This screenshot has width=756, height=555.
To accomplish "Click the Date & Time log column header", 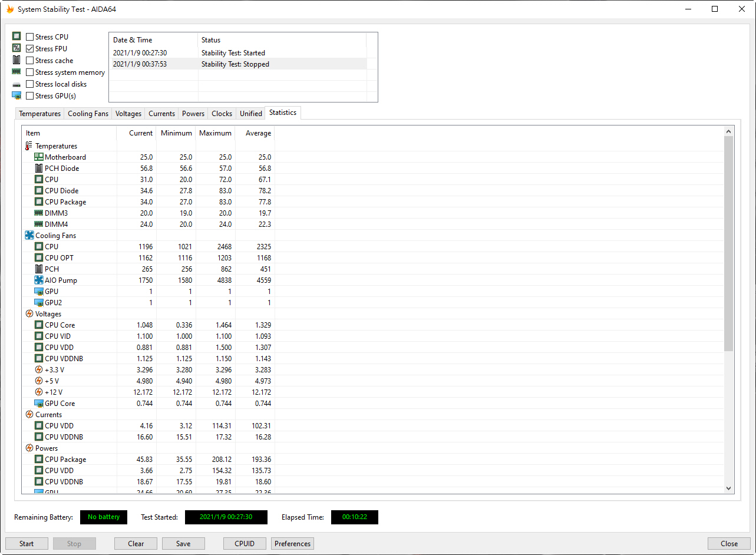I will pyautogui.click(x=153, y=40).
